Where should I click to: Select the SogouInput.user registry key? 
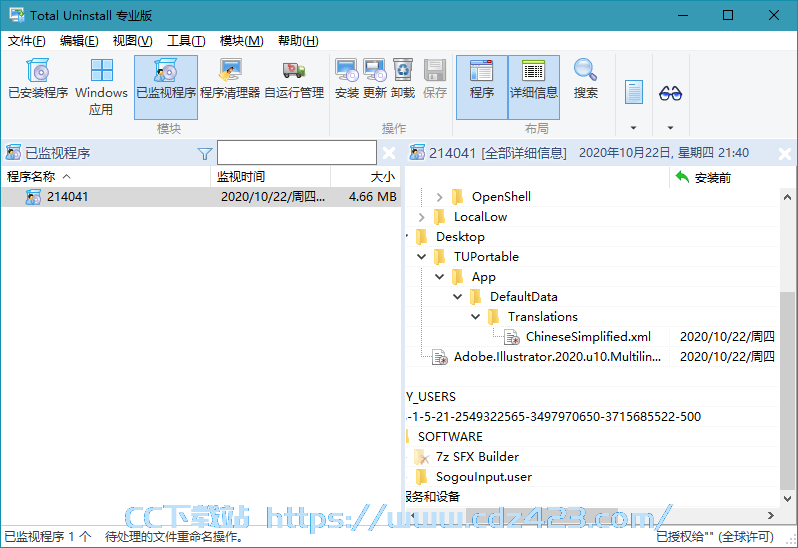pos(483,477)
